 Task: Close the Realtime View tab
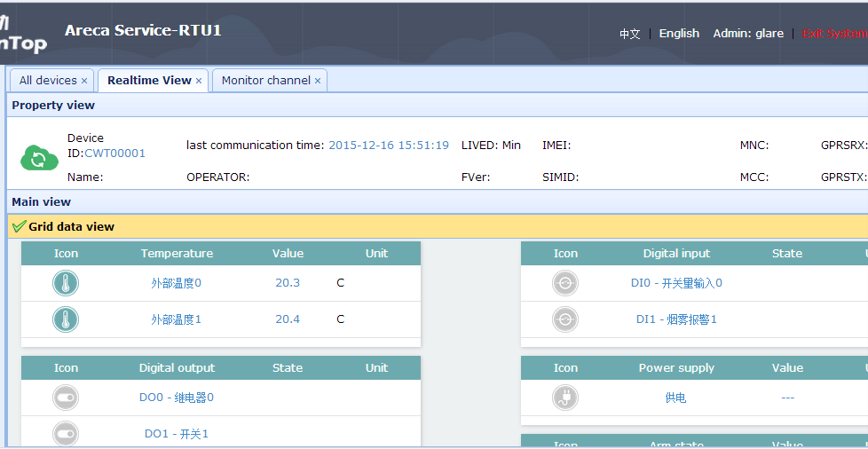pyautogui.click(x=199, y=81)
